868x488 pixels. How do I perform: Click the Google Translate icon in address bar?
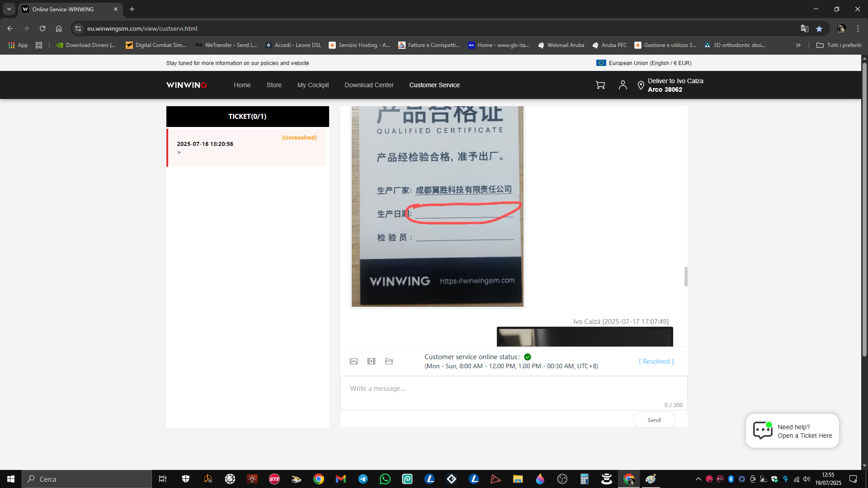pos(805,28)
